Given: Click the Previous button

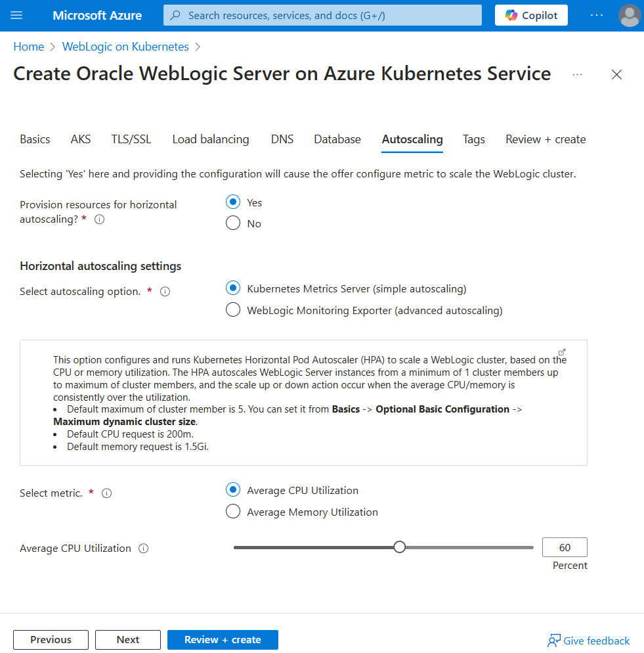Looking at the screenshot, I should coord(51,640).
